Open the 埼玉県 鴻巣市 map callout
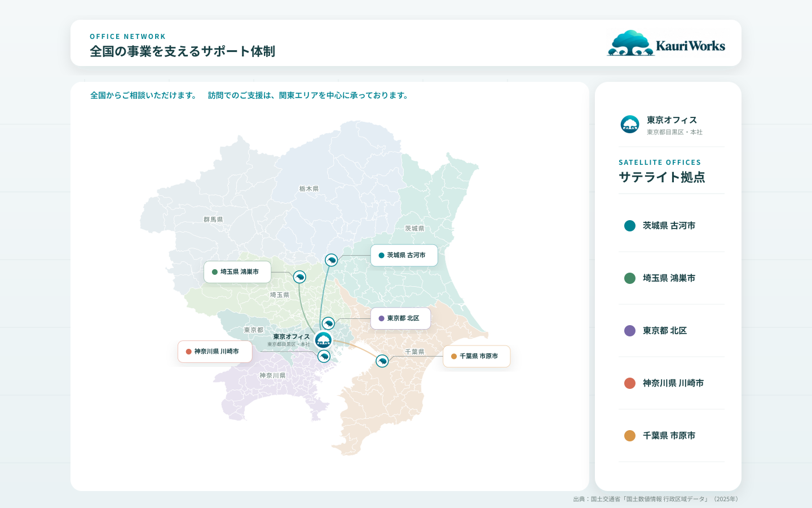Image resolution: width=812 pixels, height=508 pixels. (x=237, y=272)
